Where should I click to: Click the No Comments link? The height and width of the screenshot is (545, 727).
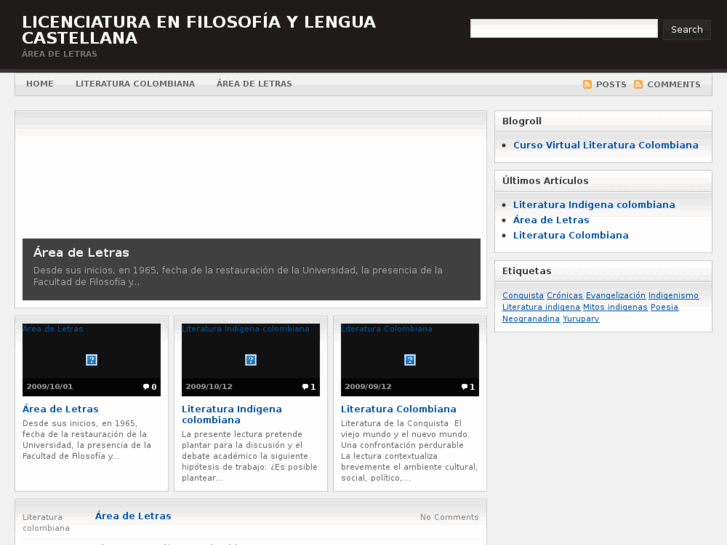(x=449, y=517)
